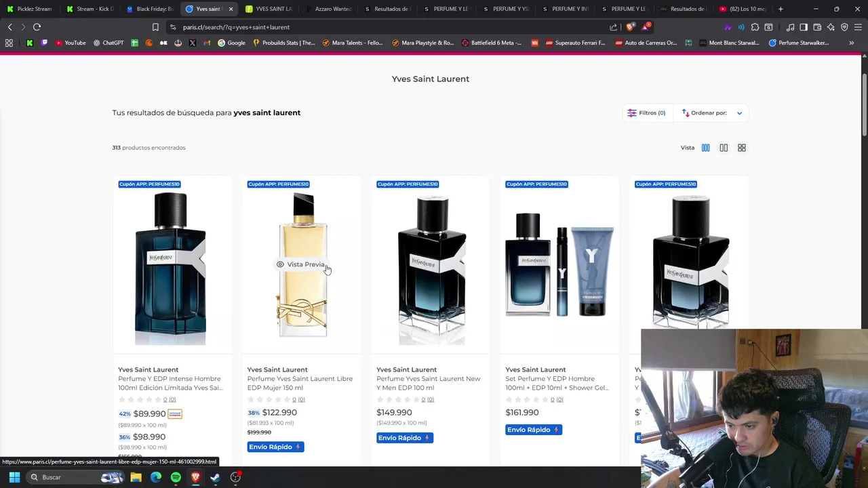Switch to the Black Friday tab
The width and height of the screenshot is (868, 488).
[x=149, y=9]
